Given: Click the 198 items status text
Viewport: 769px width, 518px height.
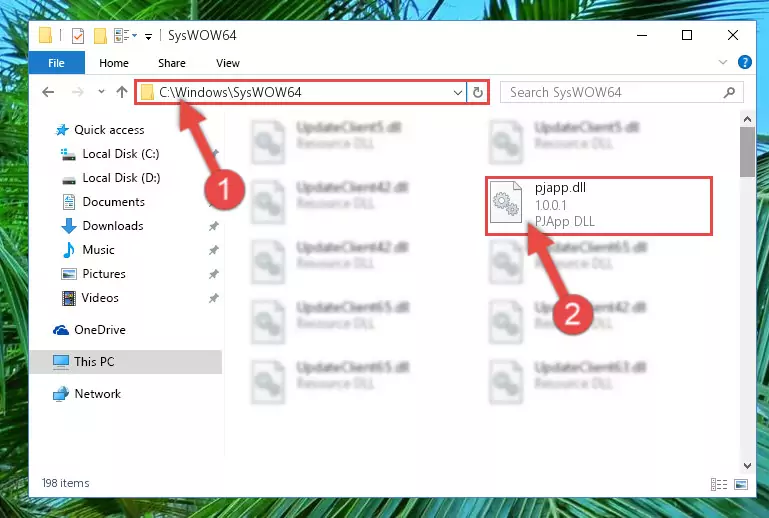Looking at the screenshot, I should pos(65,483).
